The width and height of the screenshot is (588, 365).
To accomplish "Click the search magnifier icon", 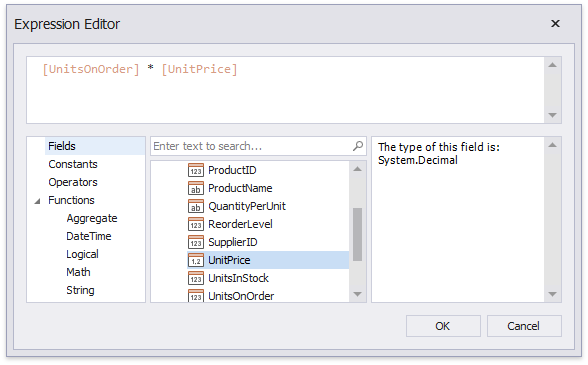I will (358, 146).
